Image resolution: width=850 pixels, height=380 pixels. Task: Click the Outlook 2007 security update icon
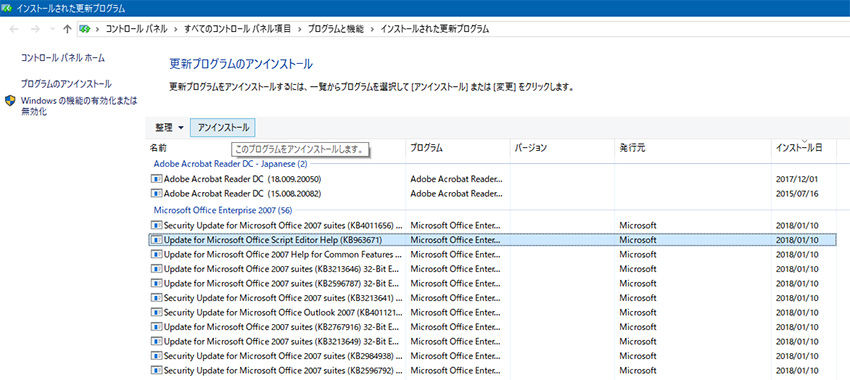click(x=156, y=313)
